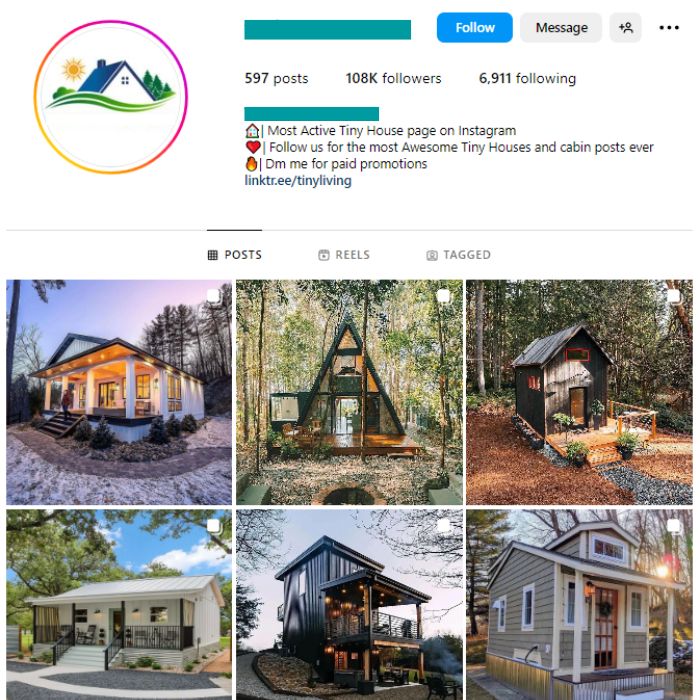
Task: Open the white porch cottage post
Action: tap(119, 392)
